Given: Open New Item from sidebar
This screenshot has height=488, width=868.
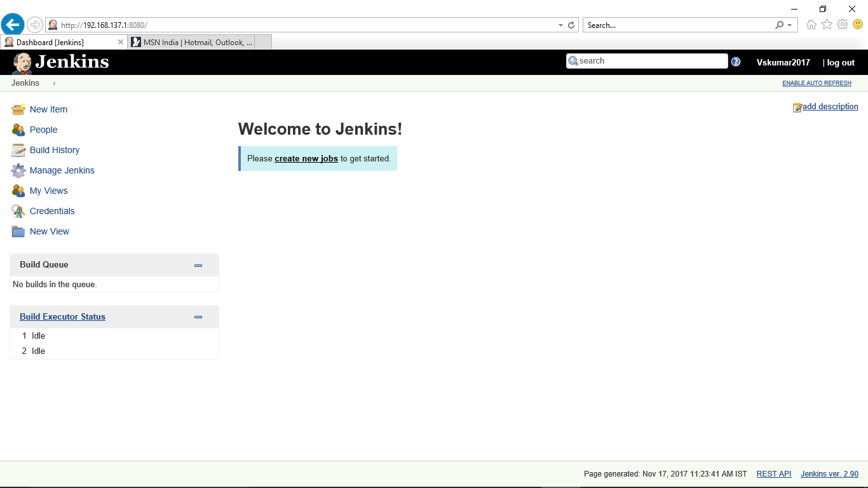Looking at the screenshot, I should point(48,109).
